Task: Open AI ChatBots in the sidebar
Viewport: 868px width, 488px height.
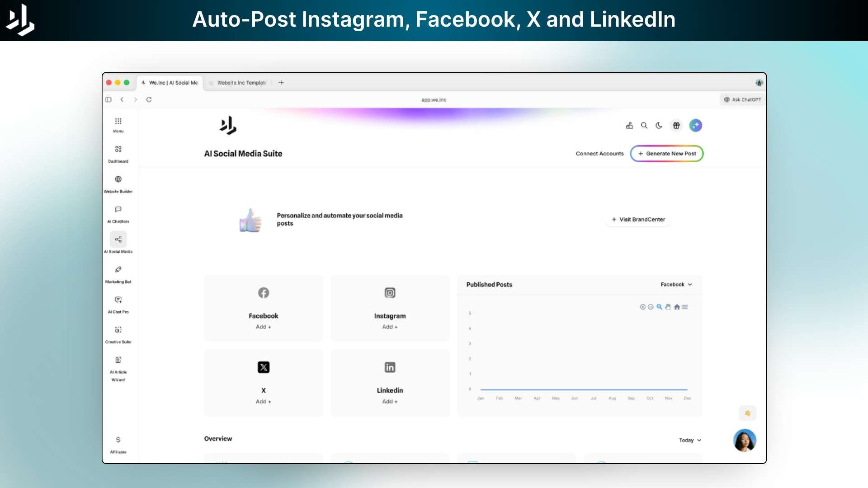Action: point(118,210)
